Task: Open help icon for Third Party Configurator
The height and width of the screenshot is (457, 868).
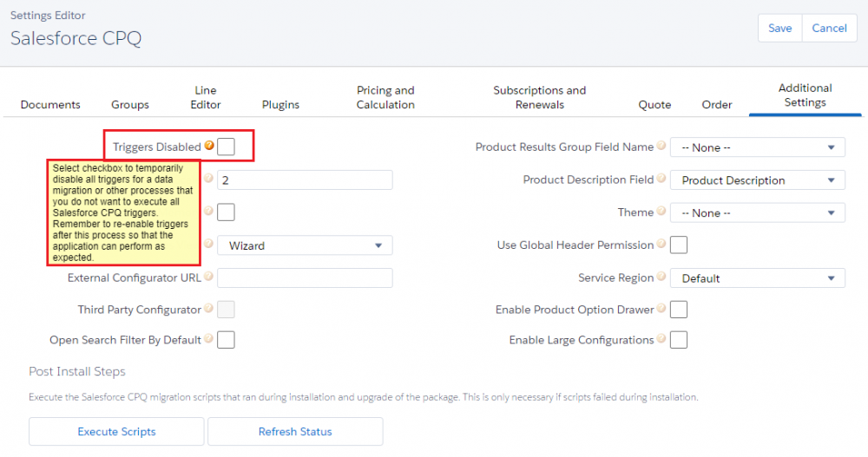Action: [208, 308]
